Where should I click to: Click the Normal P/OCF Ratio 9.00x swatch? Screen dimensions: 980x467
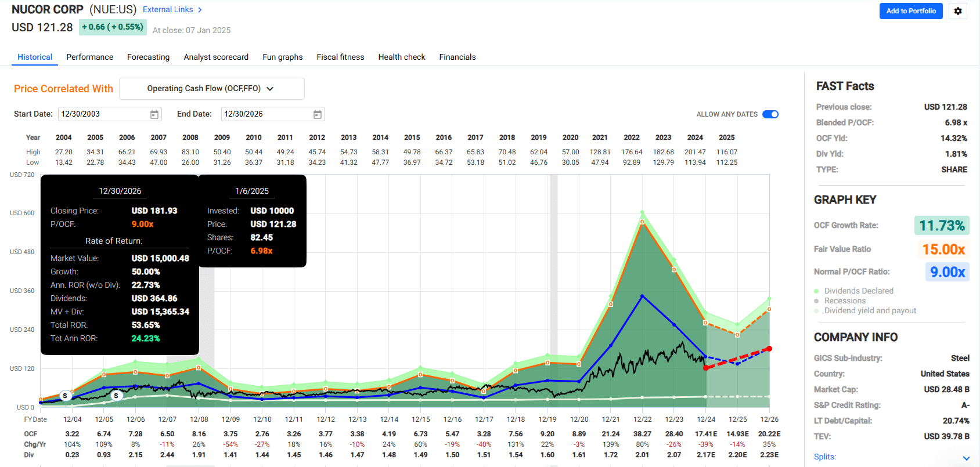[947, 271]
